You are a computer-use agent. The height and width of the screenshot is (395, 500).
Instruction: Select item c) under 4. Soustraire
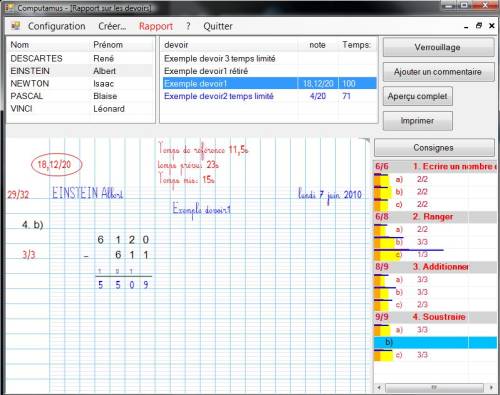click(435, 355)
